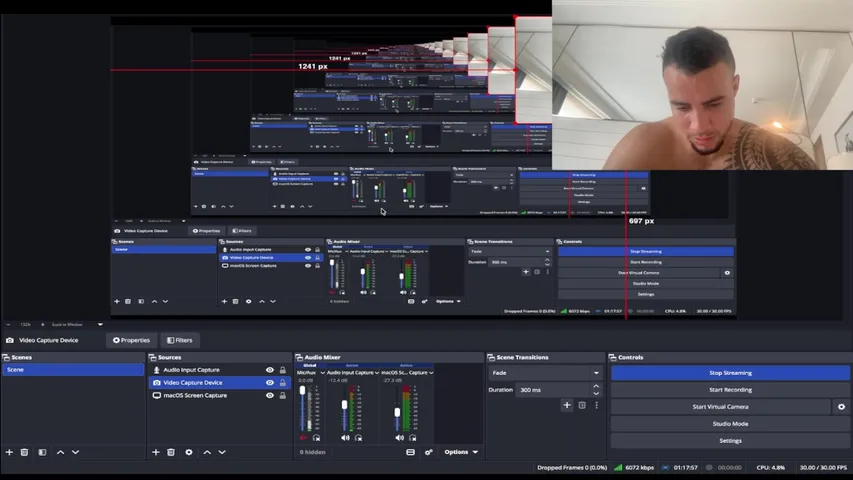Open transition properties three-dot icon
The width and height of the screenshot is (853, 480).
point(597,405)
